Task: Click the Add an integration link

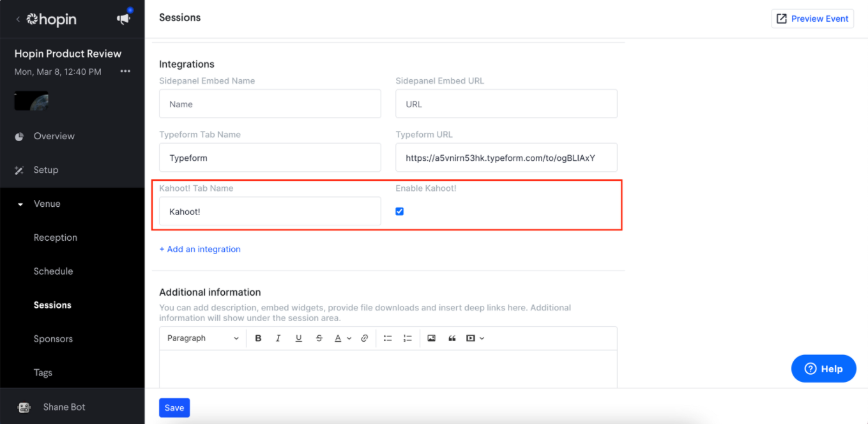Action: [200, 249]
